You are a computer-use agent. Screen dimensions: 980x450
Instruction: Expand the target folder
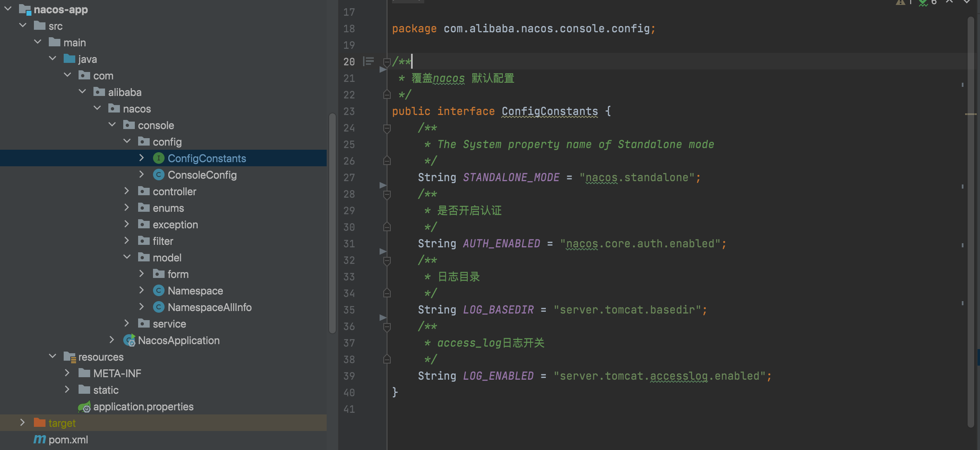[x=22, y=422]
